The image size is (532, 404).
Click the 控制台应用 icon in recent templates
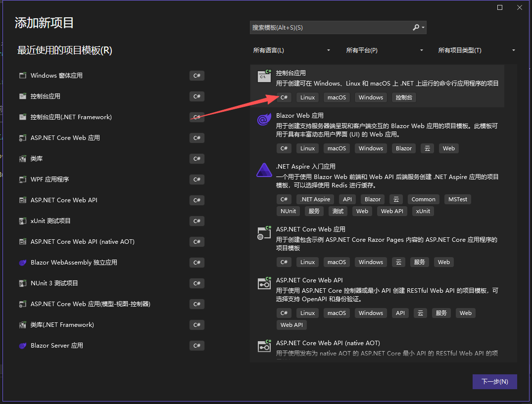(x=23, y=96)
